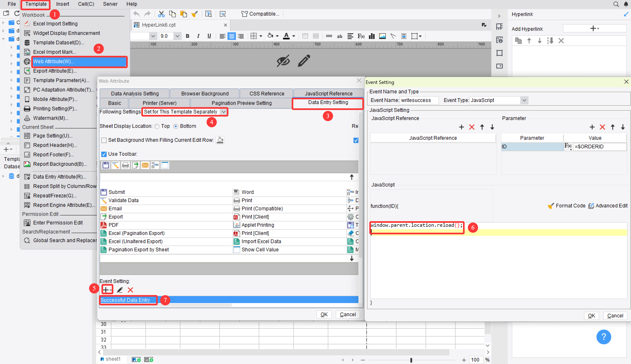631x364 pixels.
Task: Click Cancel in Web Attribute dialog
Action: (348, 315)
